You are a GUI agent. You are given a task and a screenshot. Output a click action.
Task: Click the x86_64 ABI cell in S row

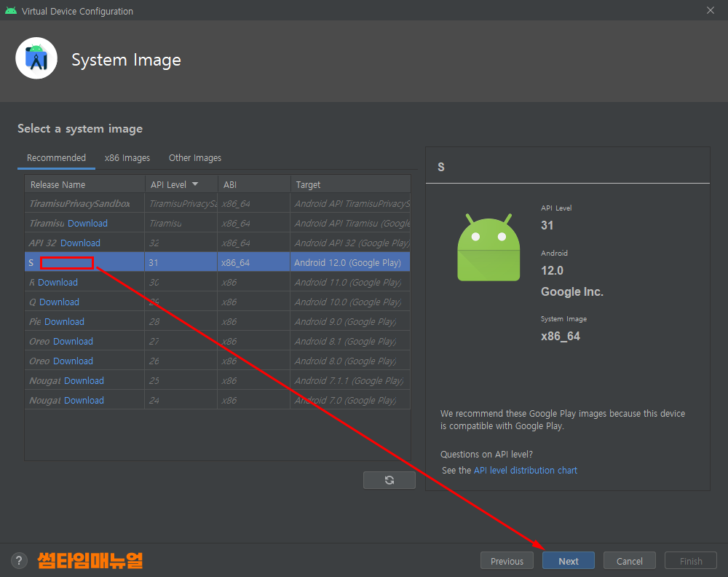click(x=254, y=262)
